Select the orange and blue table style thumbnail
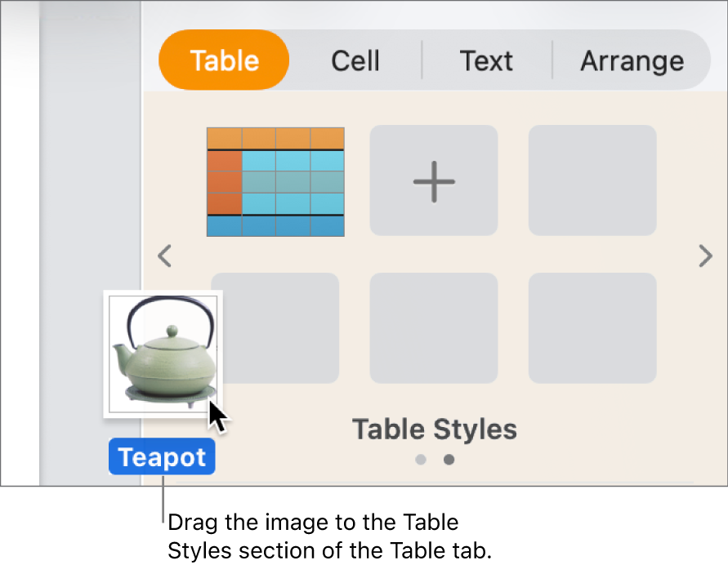Image resolution: width=728 pixels, height=565 pixels. [275, 180]
